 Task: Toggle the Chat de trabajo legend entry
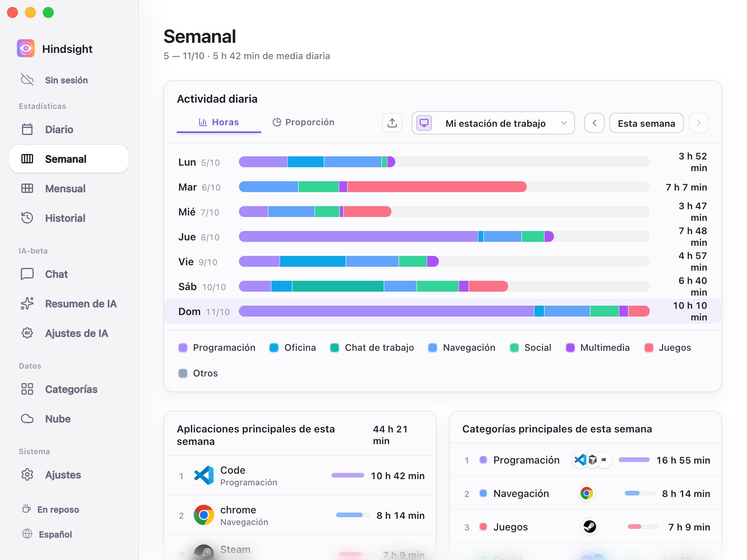(372, 347)
